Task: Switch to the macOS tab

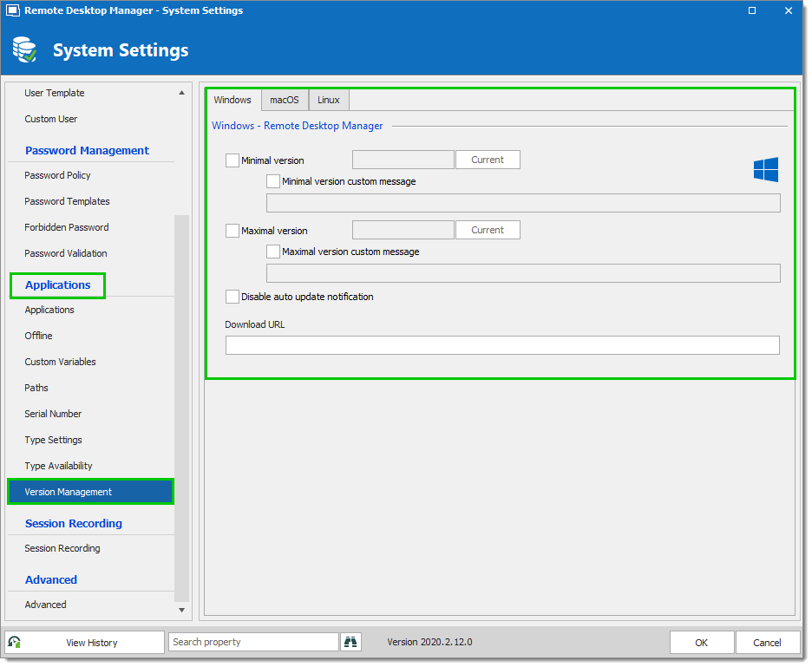Action: [285, 100]
